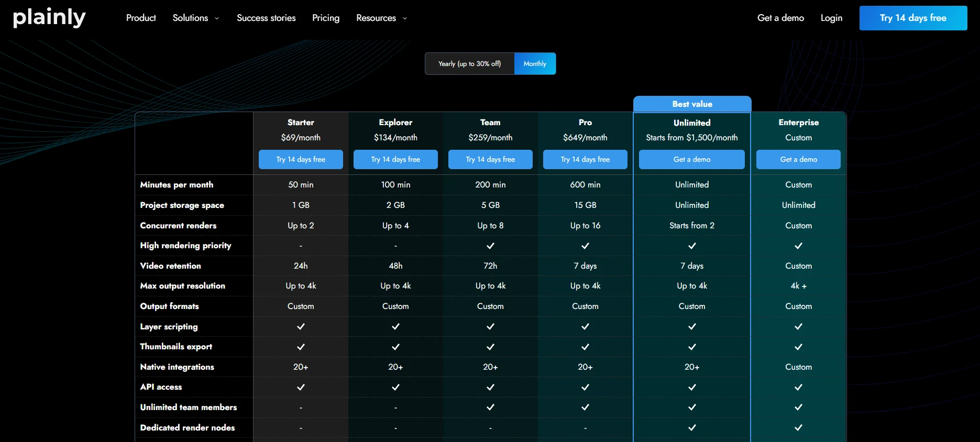
Task: Click the Best value badge
Action: coord(692,104)
